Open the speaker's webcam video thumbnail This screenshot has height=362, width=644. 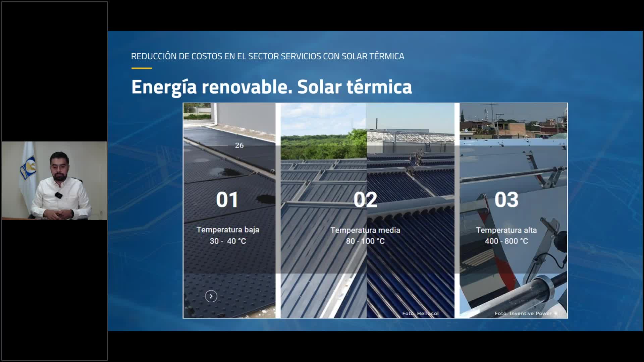(x=54, y=181)
